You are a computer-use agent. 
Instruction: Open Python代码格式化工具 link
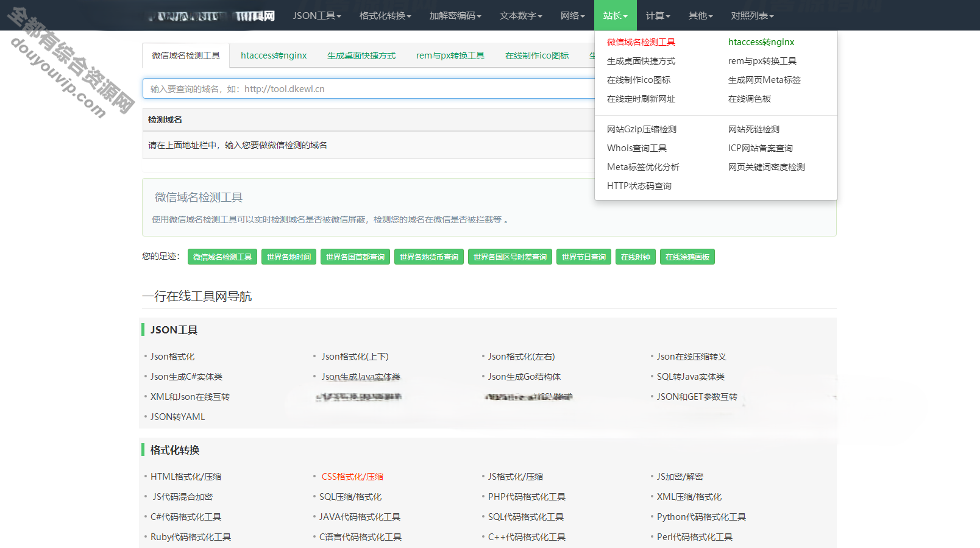pyautogui.click(x=701, y=517)
